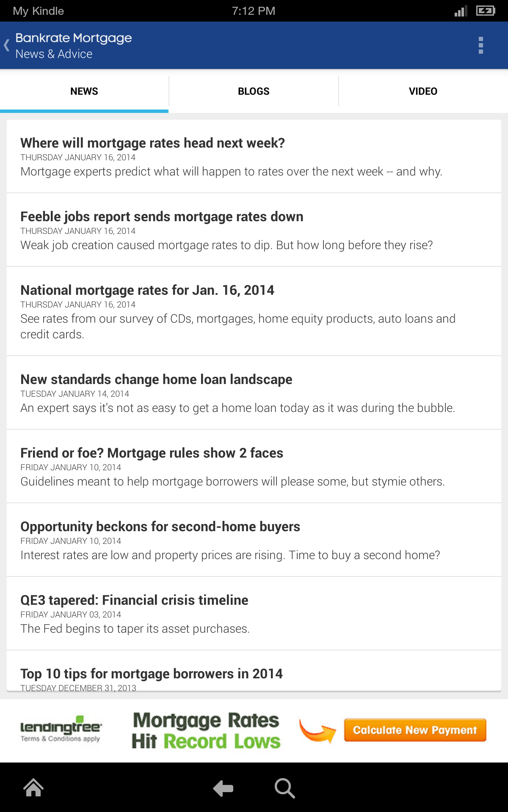Tap the back chevron beside Bankrate Mortgage
The width and height of the screenshot is (508, 812).
(x=7, y=45)
